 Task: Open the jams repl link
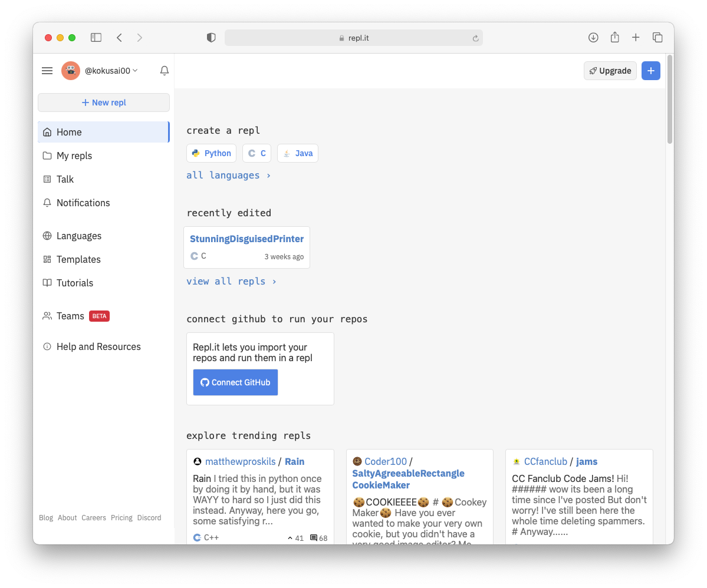tap(587, 461)
